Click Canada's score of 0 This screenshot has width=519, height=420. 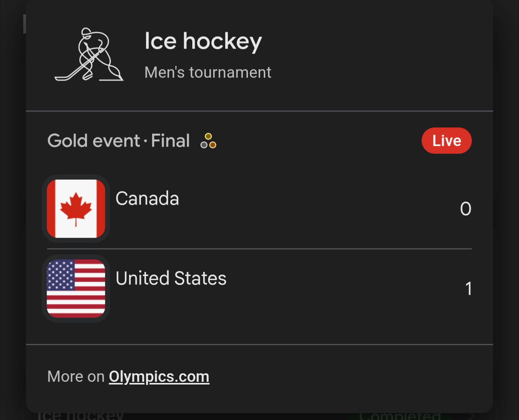tap(466, 209)
